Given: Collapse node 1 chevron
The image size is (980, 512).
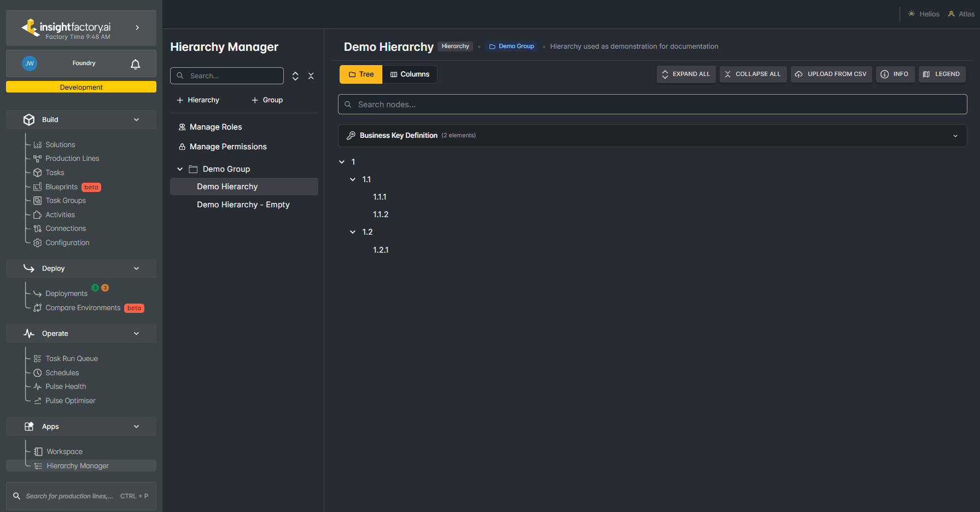Looking at the screenshot, I should [342, 162].
